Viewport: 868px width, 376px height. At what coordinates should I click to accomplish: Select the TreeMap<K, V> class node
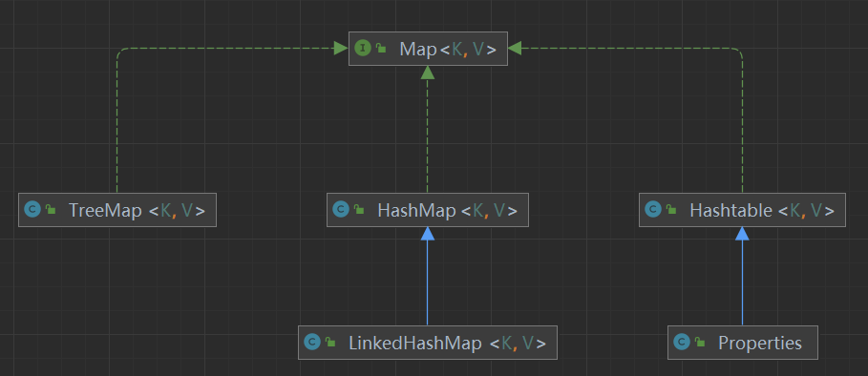pos(117,210)
